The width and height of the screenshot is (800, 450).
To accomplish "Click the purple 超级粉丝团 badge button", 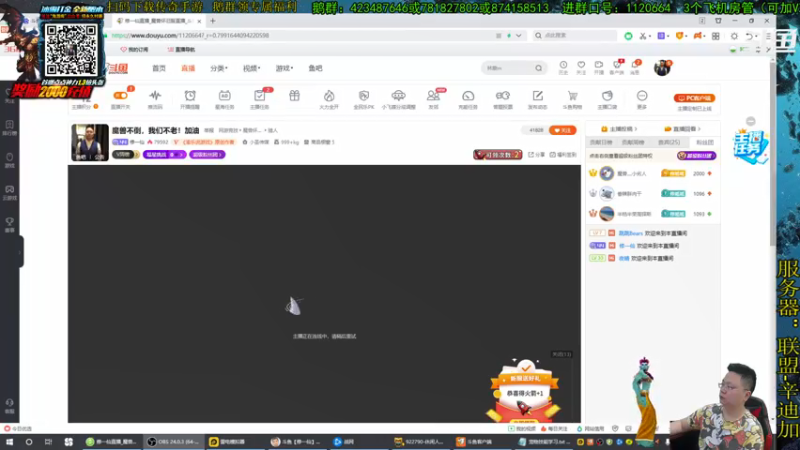I will click(207, 155).
